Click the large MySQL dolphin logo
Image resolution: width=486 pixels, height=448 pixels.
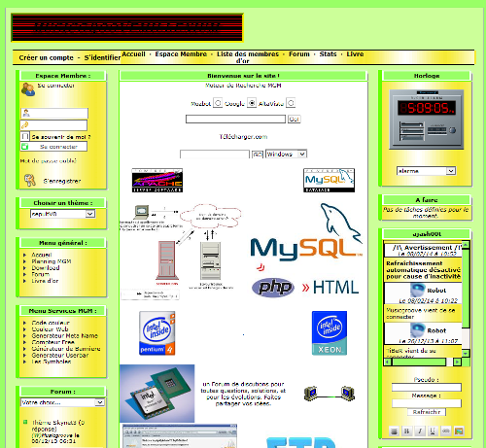coord(306,231)
